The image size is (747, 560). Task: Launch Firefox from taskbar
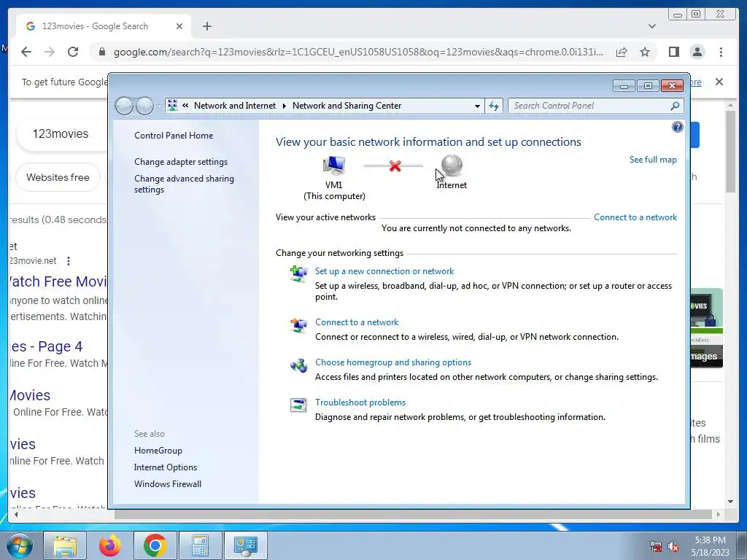110,545
